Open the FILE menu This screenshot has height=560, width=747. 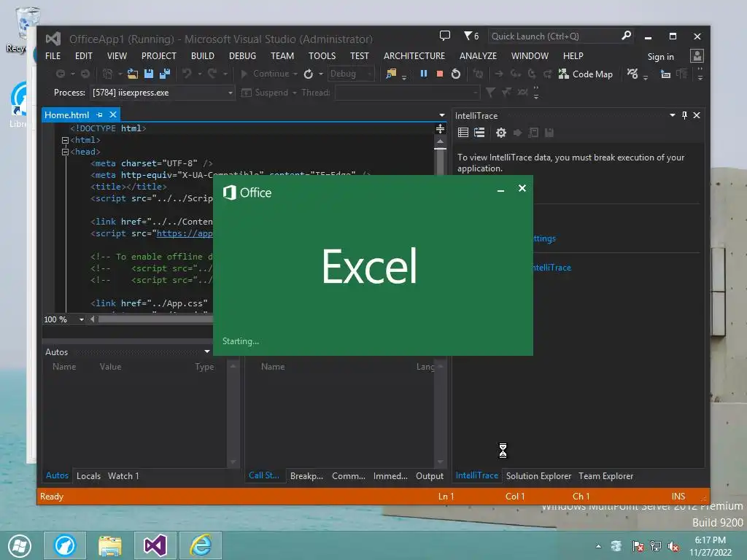coord(53,56)
